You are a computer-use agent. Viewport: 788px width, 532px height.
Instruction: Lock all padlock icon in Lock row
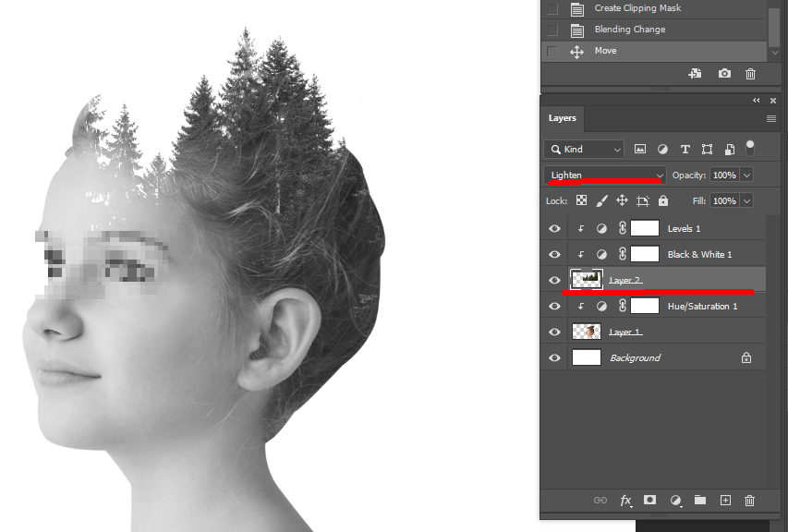point(663,200)
